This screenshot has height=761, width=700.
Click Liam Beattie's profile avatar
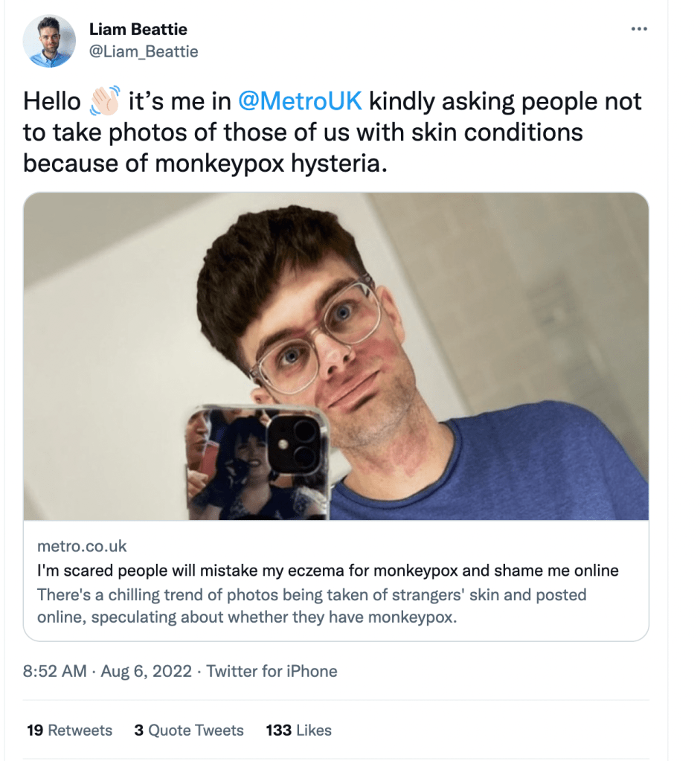[x=49, y=41]
